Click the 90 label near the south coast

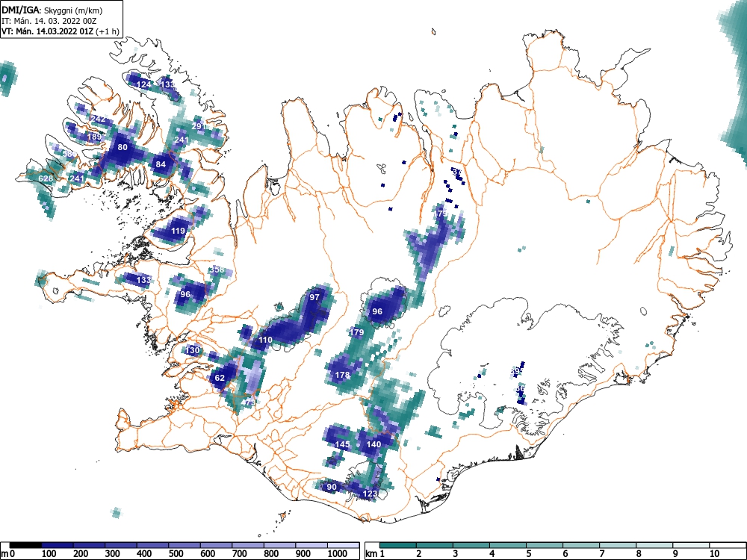point(332,487)
